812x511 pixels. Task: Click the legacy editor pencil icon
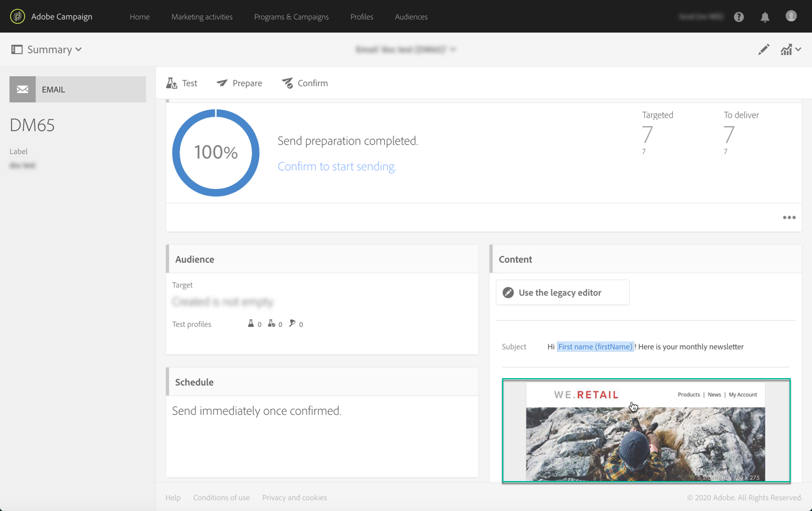coord(508,293)
